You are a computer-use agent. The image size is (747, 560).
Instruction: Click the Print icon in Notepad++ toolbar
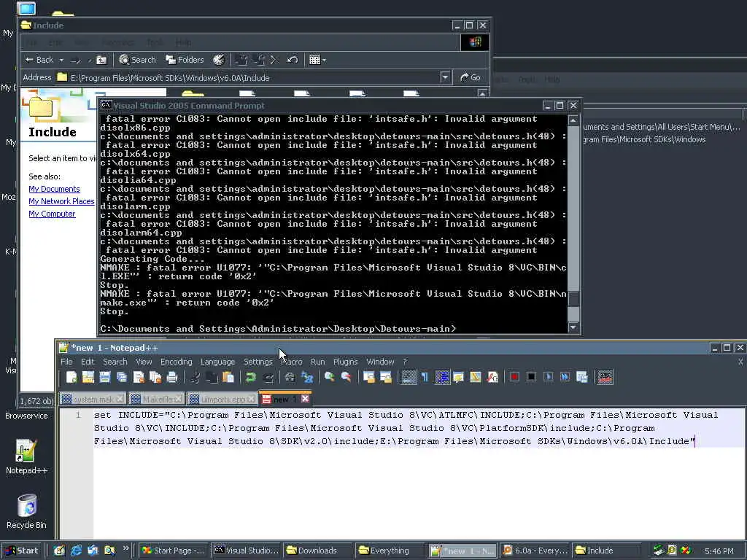click(x=172, y=377)
